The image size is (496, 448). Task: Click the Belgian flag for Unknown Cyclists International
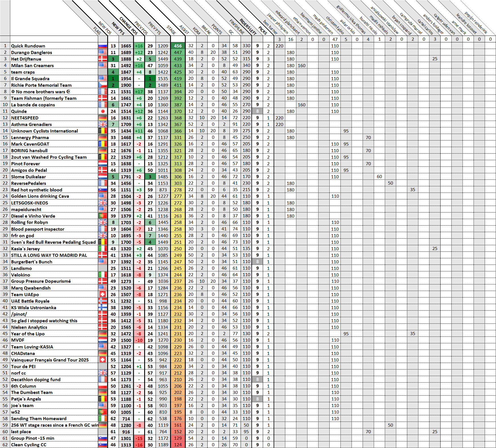click(102, 131)
